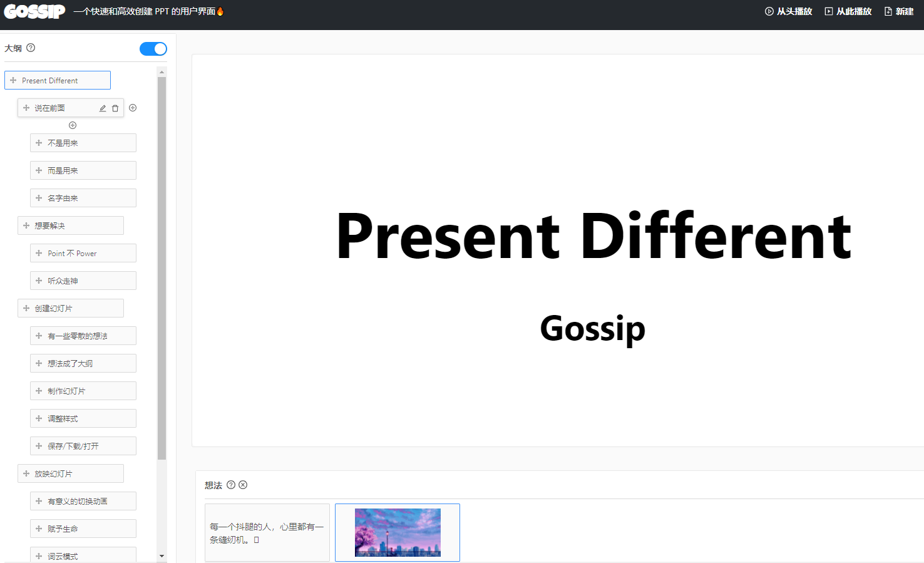Click the Gossip subtitle on slide

tap(593, 328)
